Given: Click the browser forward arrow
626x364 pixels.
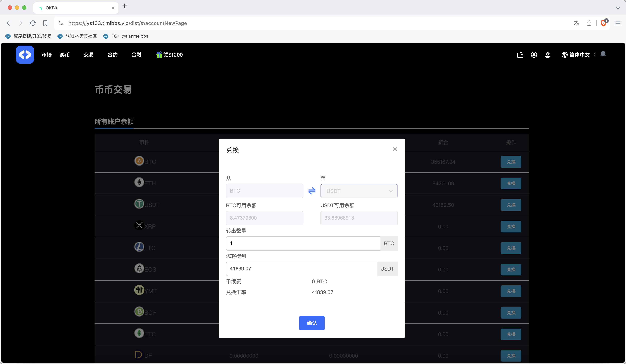Looking at the screenshot, I should 21,23.
